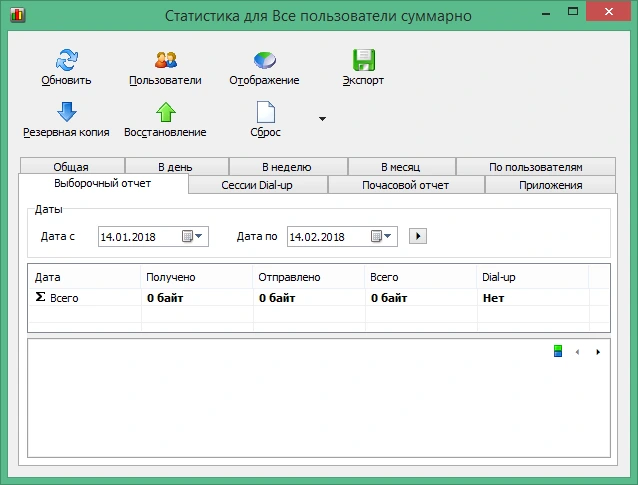
Task: Open the По пользователям tab
Action: tap(535, 166)
